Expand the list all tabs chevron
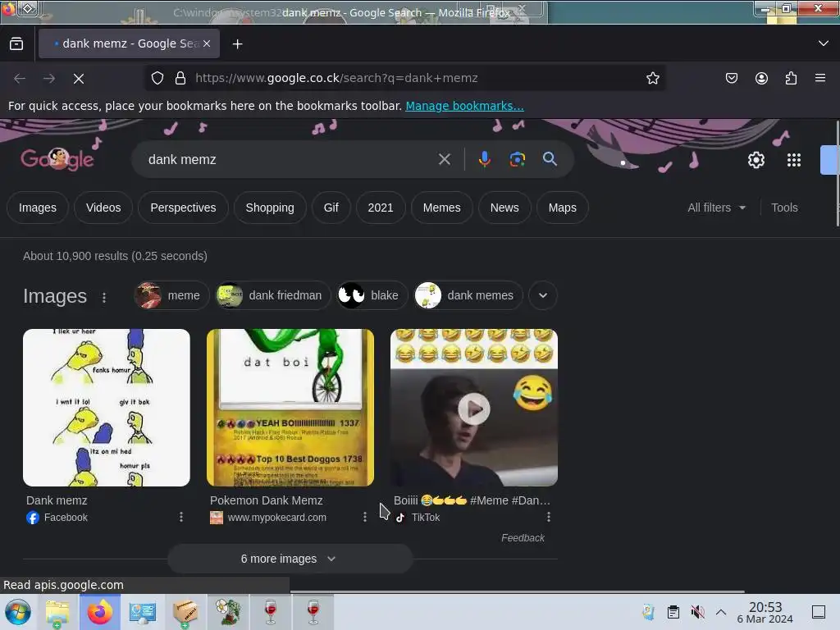Screen dimensions: 840x630 pos(823,43)
